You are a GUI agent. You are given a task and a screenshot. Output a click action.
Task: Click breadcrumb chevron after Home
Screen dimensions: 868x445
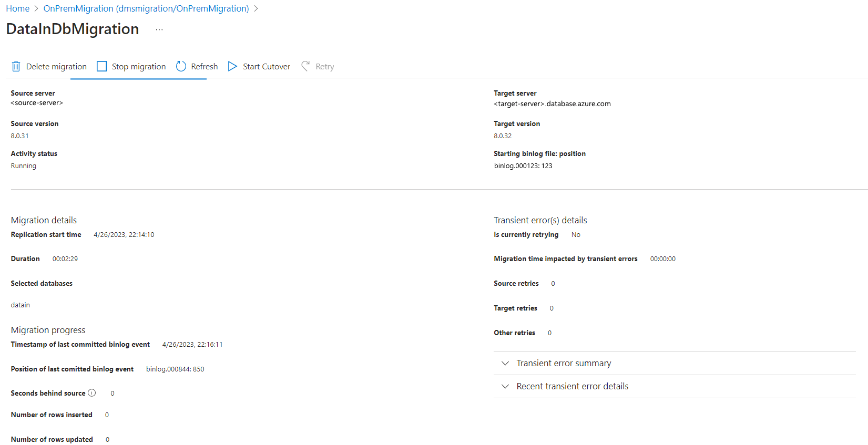[36, 9]
